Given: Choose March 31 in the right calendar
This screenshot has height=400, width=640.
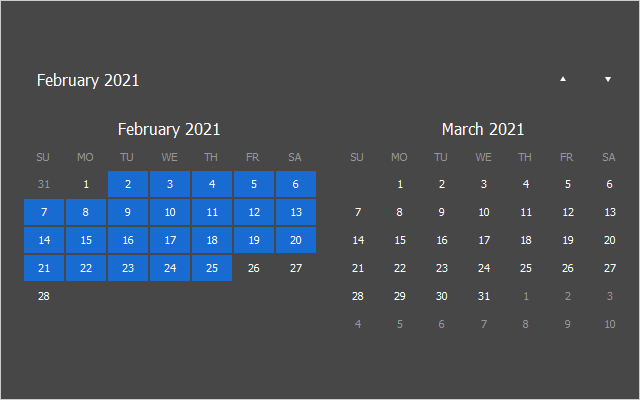Looking at the screenshot, I should (484, 296).
